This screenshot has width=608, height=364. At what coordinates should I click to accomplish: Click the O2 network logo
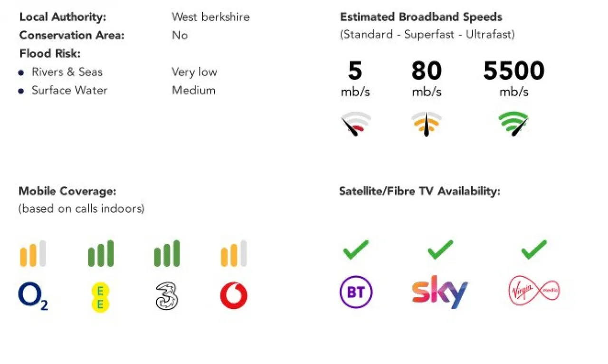pos(33,297)
